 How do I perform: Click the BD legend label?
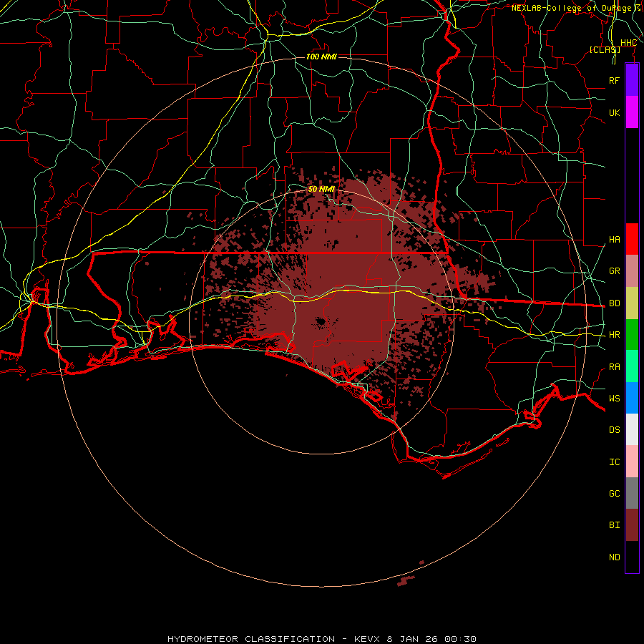614,303
